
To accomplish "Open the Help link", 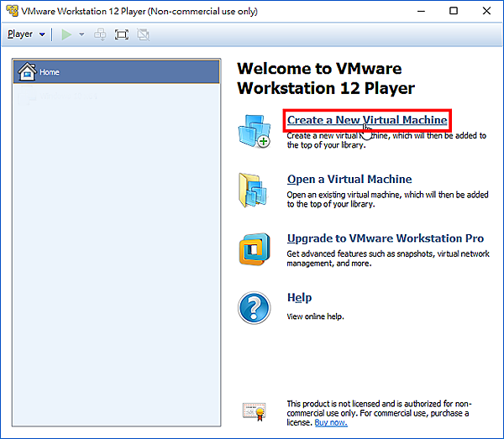I will pos(299,297).
